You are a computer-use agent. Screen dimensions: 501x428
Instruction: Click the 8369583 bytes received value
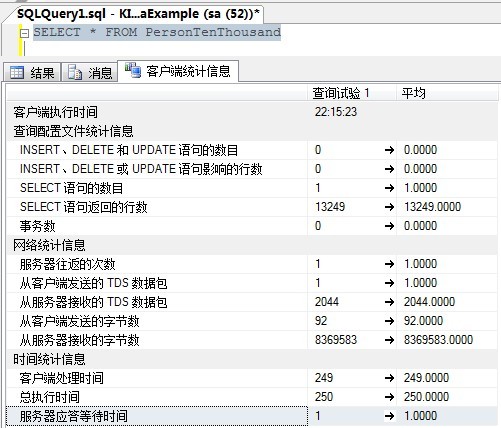point(336,340)
